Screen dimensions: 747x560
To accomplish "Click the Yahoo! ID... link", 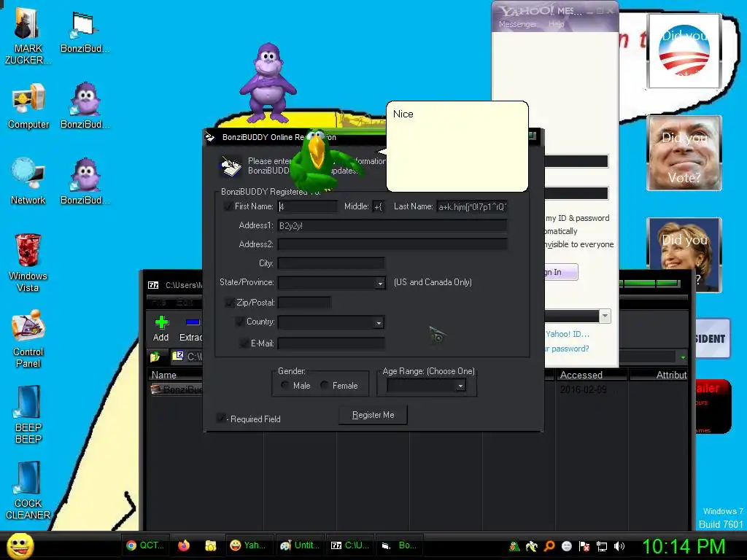I will [x=568, y=334].
